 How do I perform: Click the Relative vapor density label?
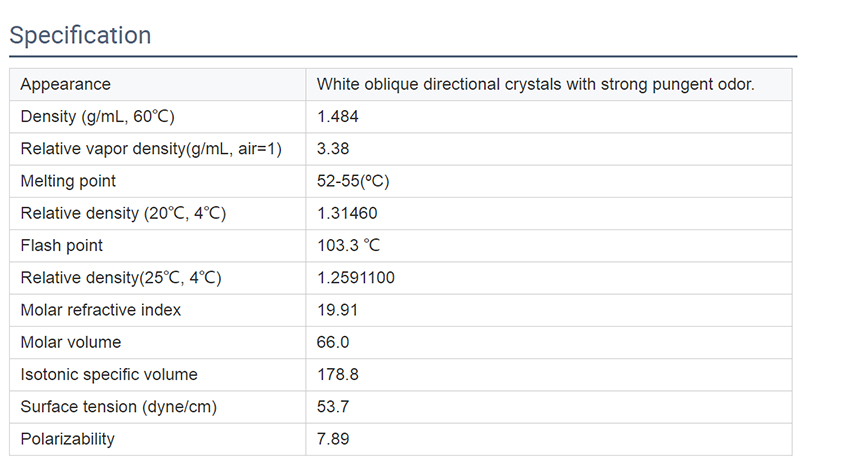(151, 149)
